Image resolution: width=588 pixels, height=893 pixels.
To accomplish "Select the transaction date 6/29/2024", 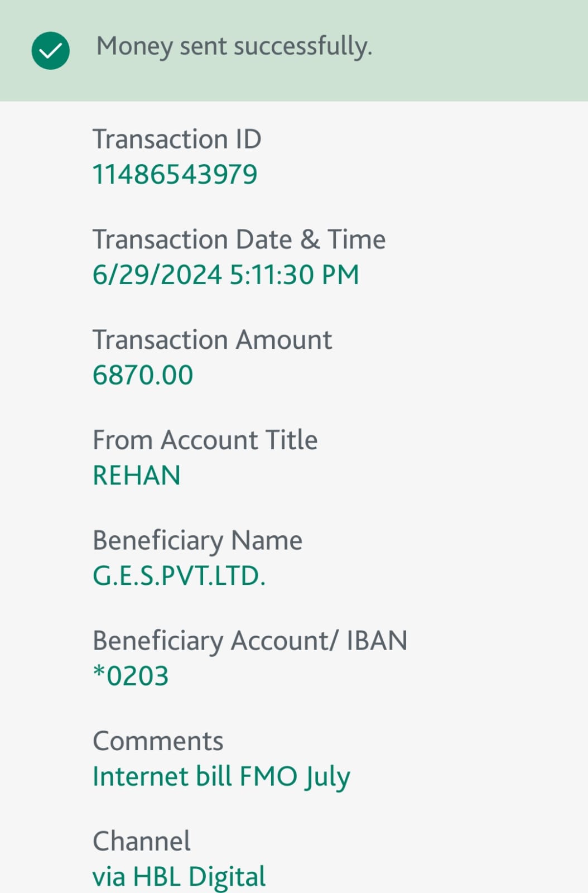I will (x=157, y=275).
